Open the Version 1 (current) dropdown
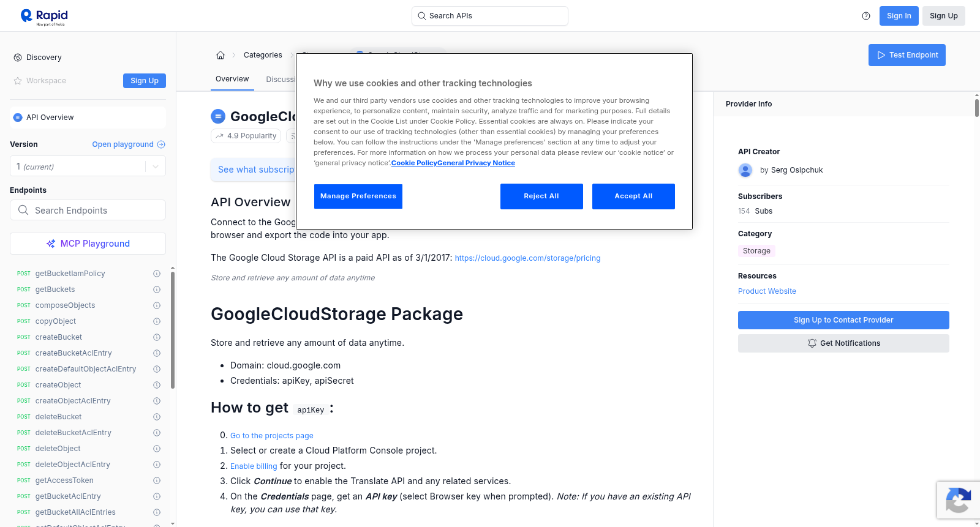This screenshot has height=527, width=980. coord(88,166)
